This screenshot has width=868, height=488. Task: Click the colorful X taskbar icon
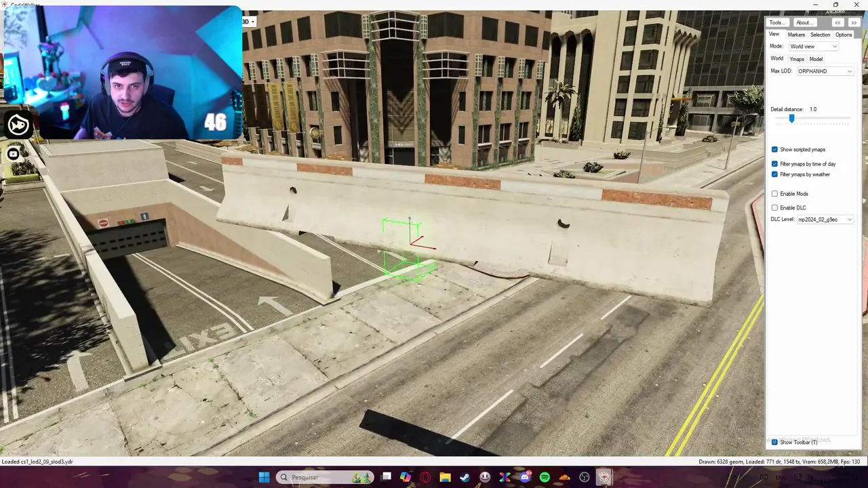pyautogui.click(x=505, y=477)
